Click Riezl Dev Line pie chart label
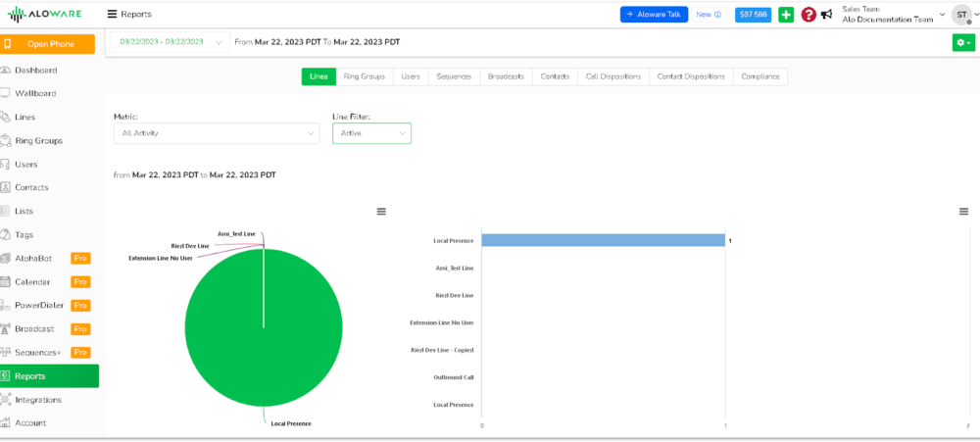 tap(190, 246)
